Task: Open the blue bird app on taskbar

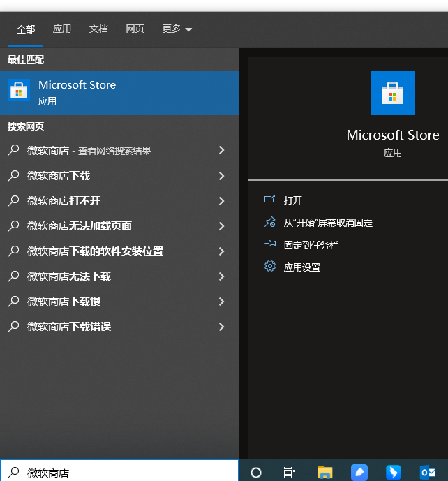Action: (394, 472)
